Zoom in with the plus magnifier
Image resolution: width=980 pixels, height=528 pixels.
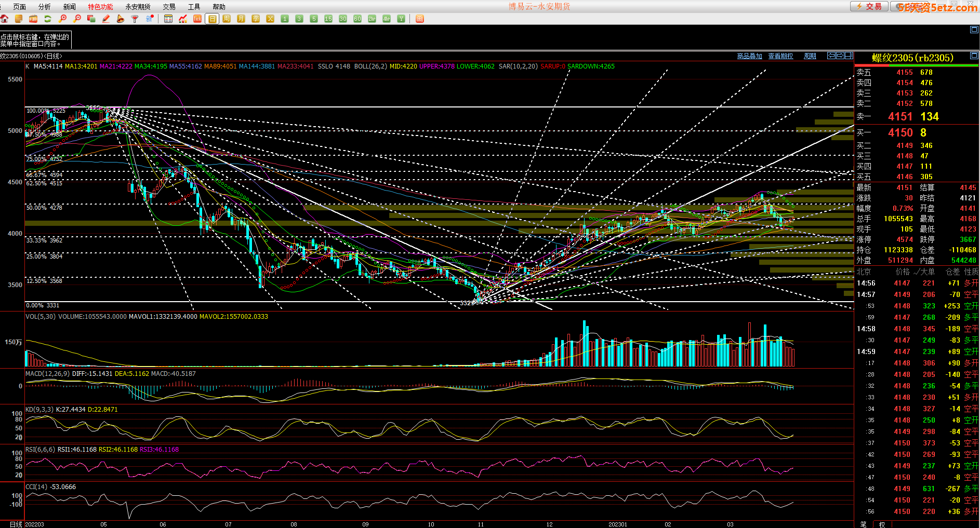click(x=62, y=19)
